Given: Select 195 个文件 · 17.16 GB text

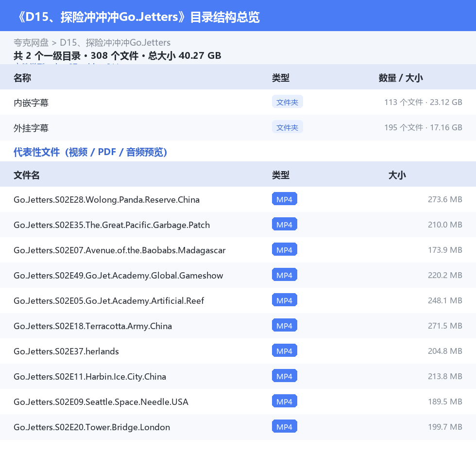Looking at the screenshot, I should pos(423,127).
